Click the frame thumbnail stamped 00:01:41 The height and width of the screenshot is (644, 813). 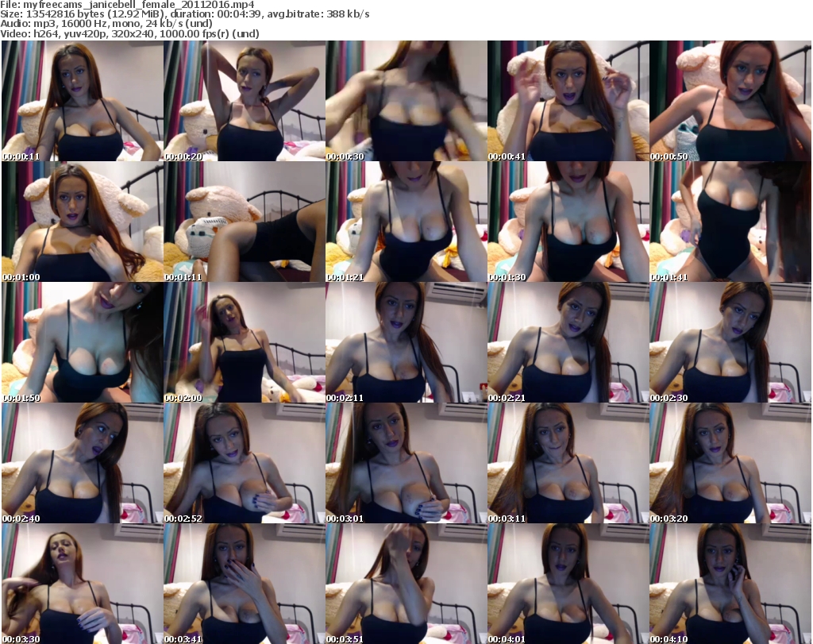click(730, 222)
